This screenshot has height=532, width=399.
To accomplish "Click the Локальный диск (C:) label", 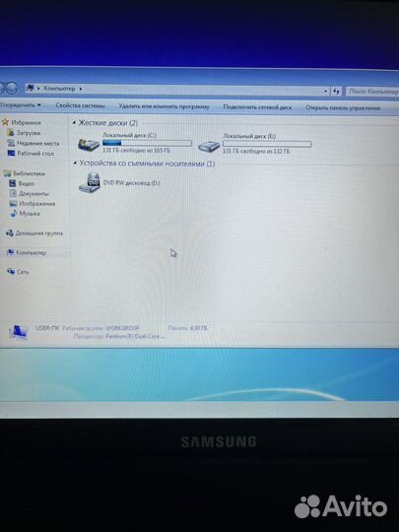I will pos(130,135).
